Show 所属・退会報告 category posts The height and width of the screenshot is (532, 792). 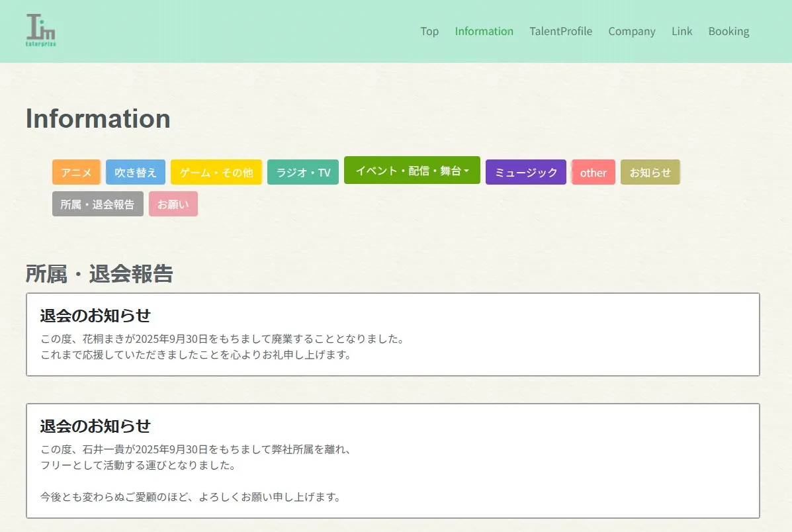point(97,204)
